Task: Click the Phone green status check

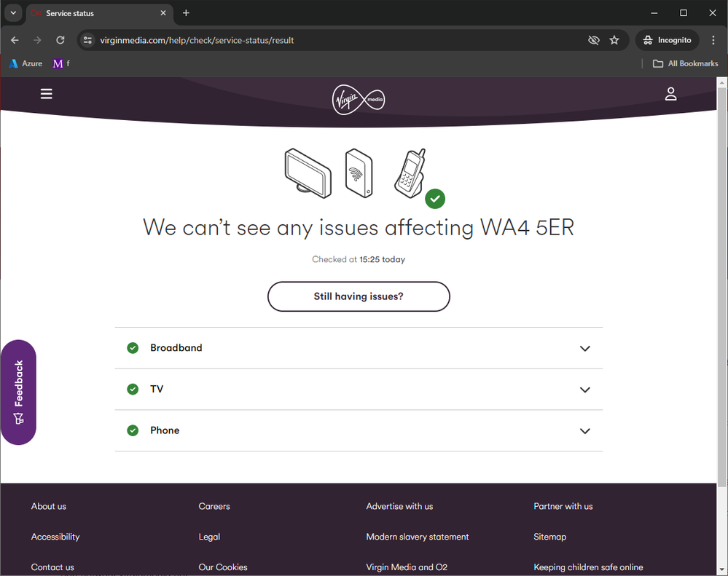Action: tap(133, 430)
